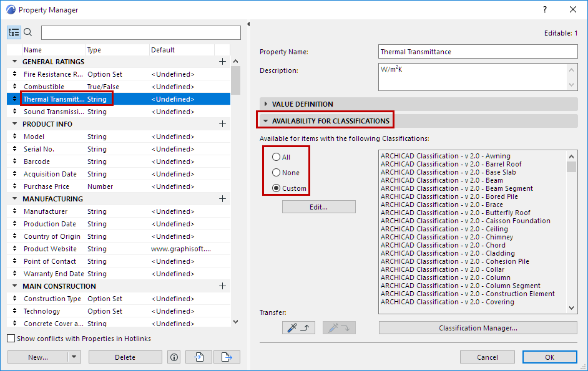This screenshot has width=588, height=371.
Task: Click the reorder handle for Manufacturer
Action: point(14,211)
